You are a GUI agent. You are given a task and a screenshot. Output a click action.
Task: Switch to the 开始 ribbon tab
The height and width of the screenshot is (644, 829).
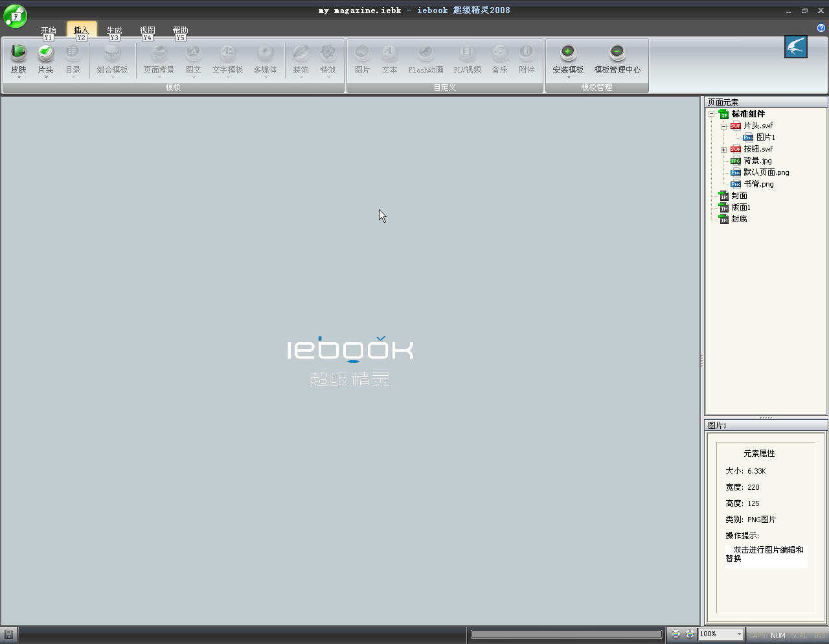(x=48, y=30)
